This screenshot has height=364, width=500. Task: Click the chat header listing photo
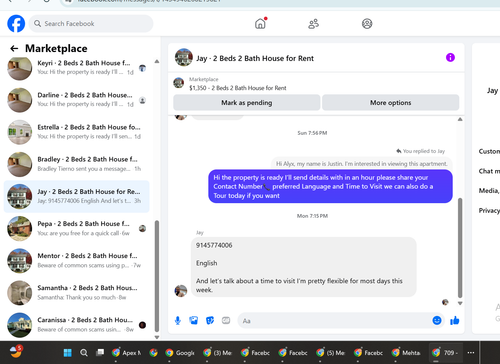click(x=184, y=57)
